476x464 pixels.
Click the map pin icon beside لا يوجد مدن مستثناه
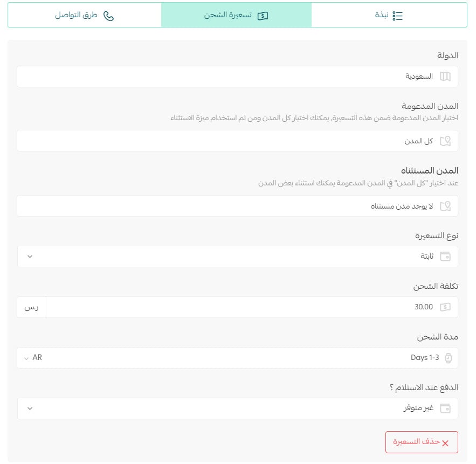point(445,206)
